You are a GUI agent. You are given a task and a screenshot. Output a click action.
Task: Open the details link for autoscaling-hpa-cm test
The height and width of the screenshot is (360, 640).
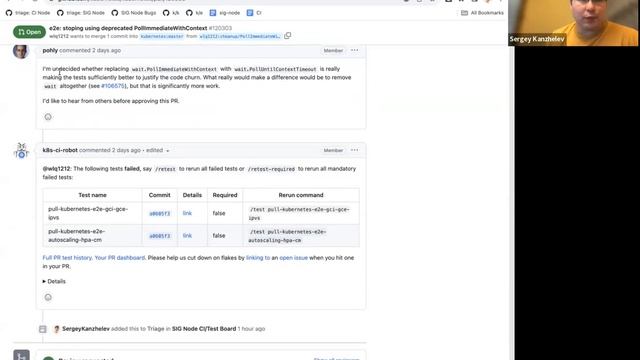point(187,236)
